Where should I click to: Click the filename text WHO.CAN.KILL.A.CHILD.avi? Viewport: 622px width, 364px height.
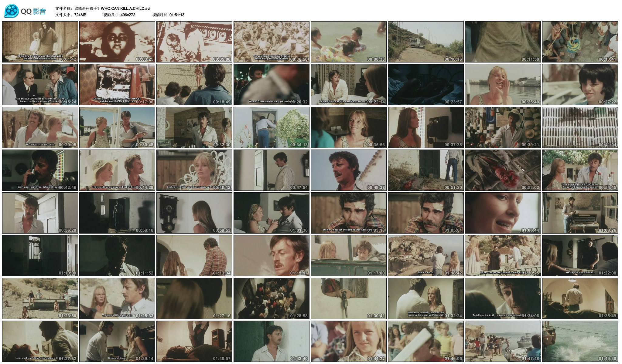pos(125,8)
